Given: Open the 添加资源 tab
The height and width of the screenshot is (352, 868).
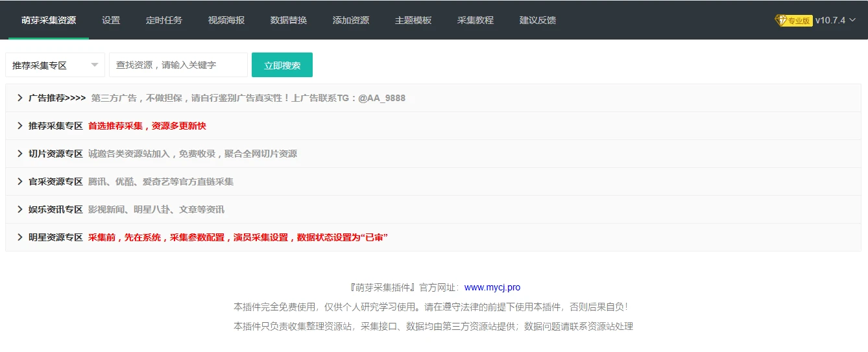Looking at the screenshot, I should coord(351,20).
